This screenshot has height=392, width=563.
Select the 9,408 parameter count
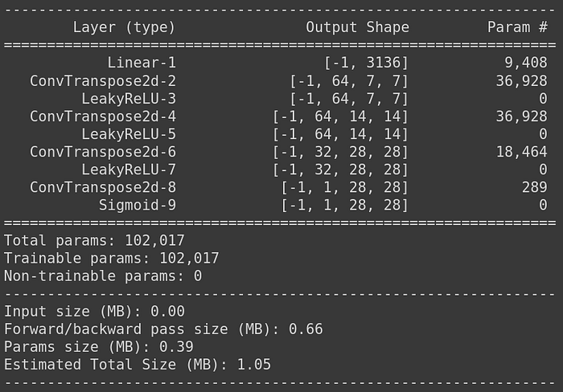tap(526, 63)
